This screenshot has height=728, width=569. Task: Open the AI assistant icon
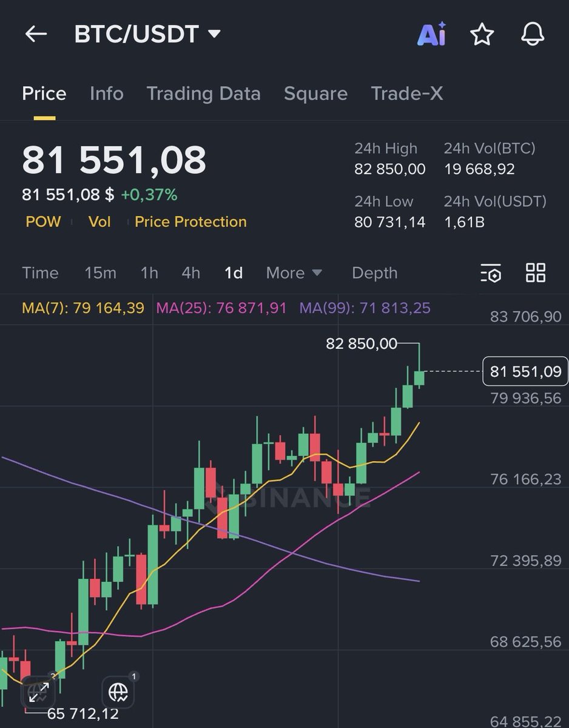tap(432, 35)
